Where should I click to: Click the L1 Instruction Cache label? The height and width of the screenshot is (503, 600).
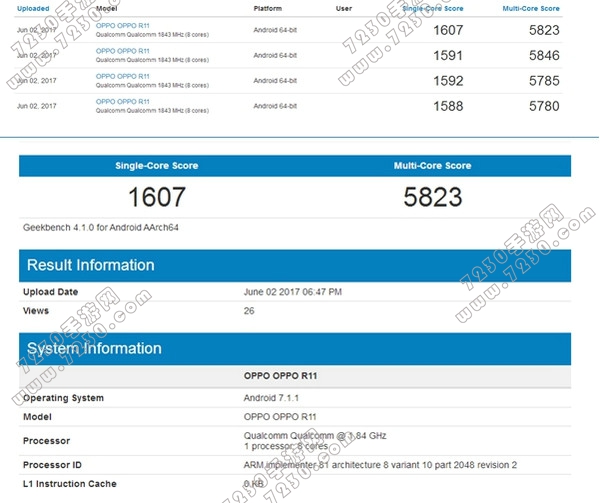(70, 484)
